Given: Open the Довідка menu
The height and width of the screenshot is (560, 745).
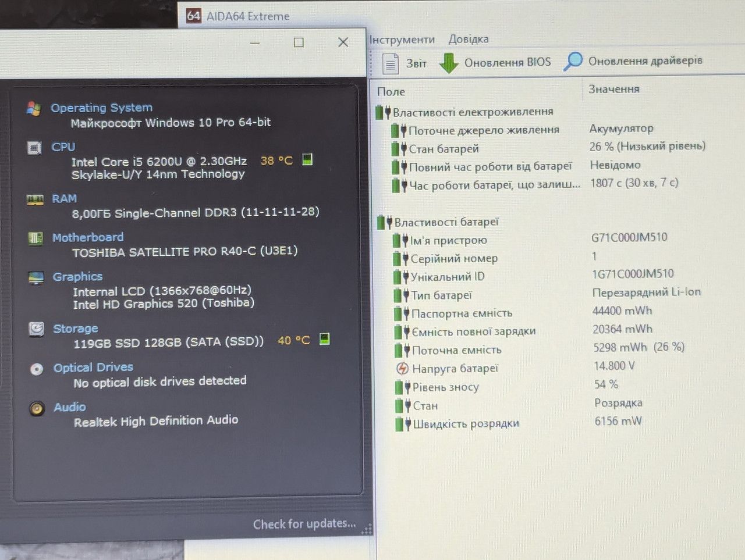Looking at the screenshot, I should pyautogui.click(x=469, y=40).
